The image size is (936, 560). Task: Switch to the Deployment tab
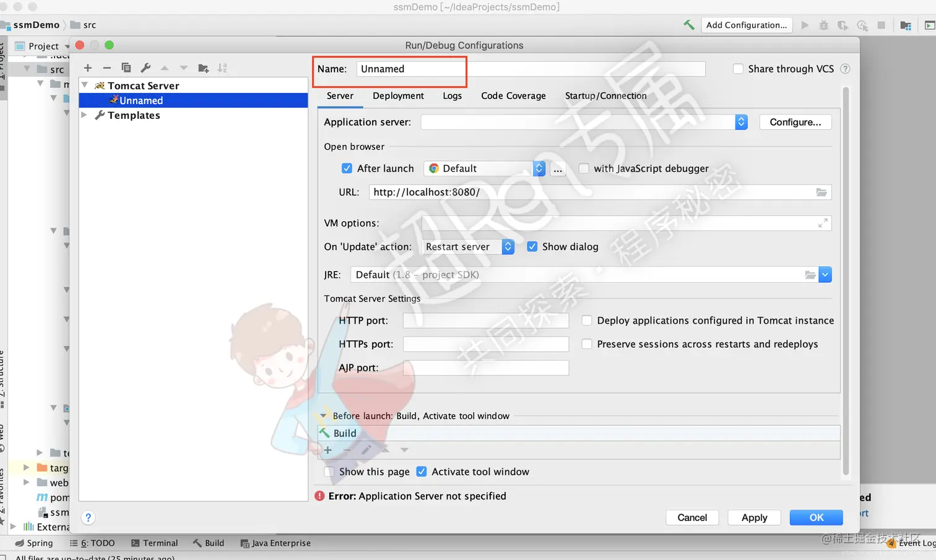[398, 96]
